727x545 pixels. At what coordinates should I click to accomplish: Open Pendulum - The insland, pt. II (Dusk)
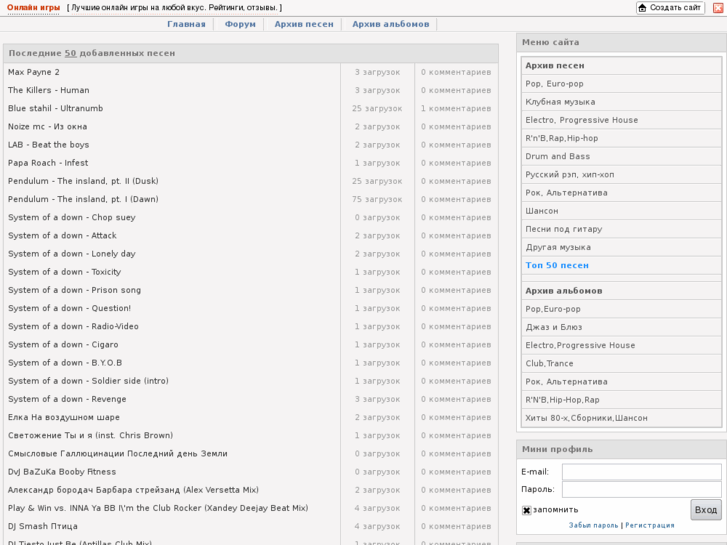(x=83, y=181)
